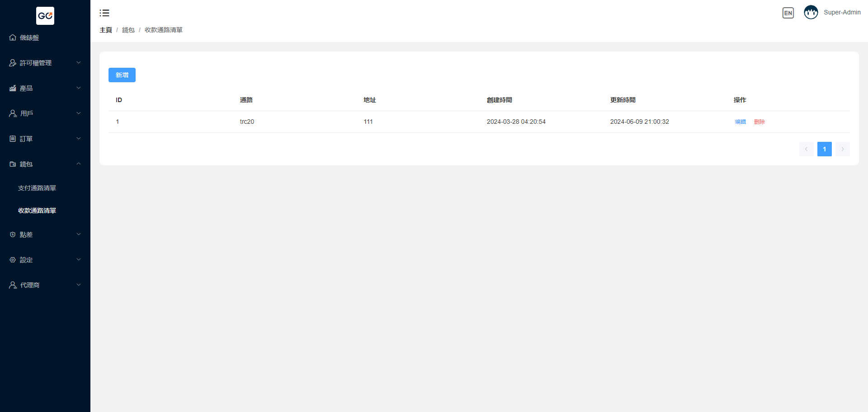Click the product chart icon in sidebar

click(x=13, y=89)
